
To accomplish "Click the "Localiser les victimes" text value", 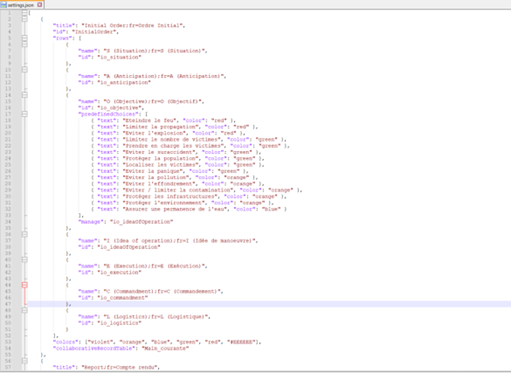I will coord(160,165).
